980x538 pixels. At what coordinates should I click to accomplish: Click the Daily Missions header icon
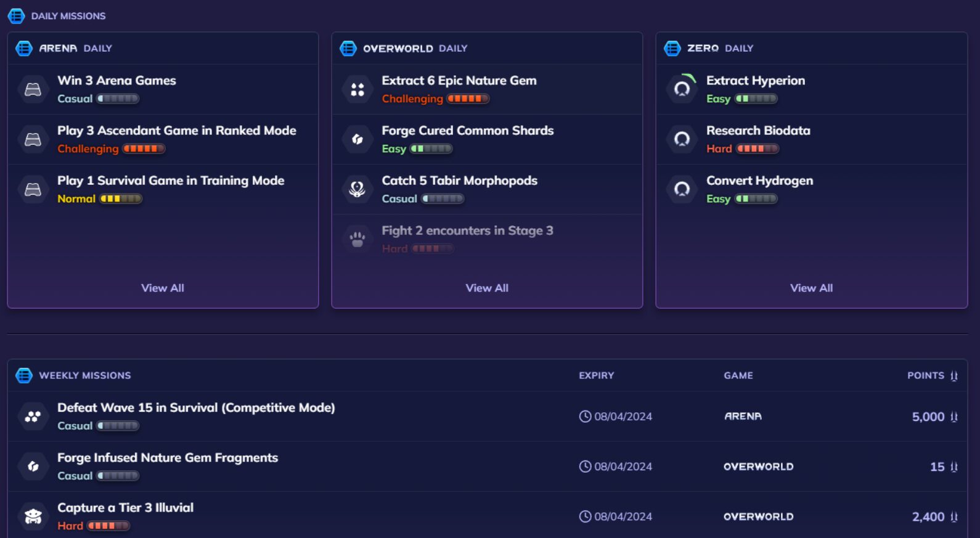(16, 16)
